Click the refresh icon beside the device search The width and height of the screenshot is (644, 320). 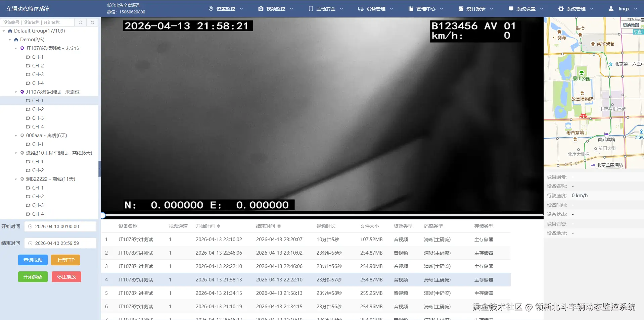pyautogui.click(x=92, y=22)
